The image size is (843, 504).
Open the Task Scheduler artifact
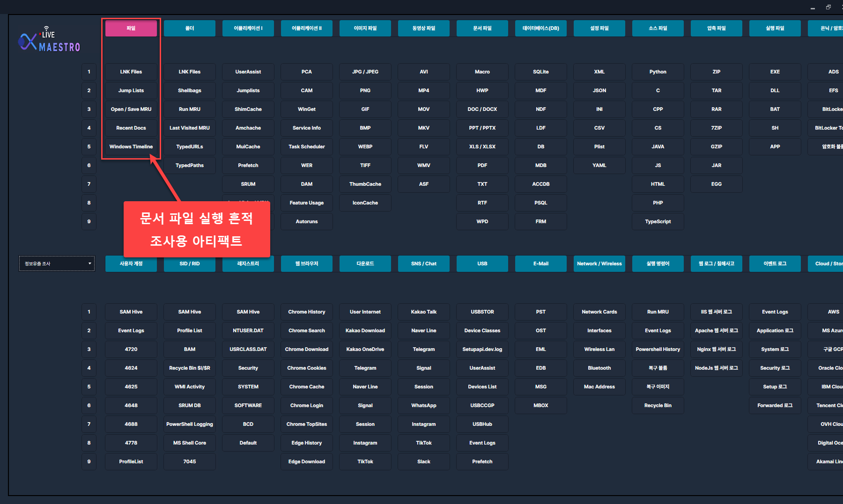(307, 146)
